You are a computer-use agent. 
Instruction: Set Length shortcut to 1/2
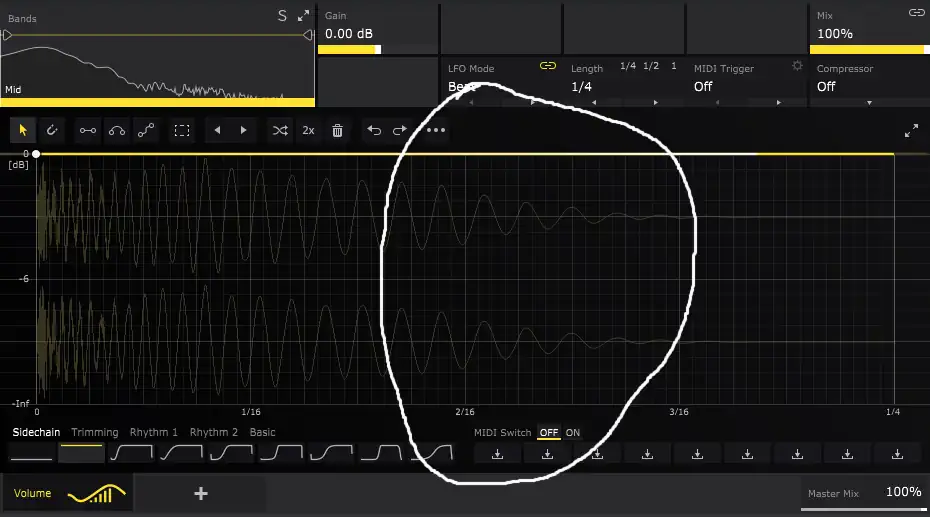point(651,66)
